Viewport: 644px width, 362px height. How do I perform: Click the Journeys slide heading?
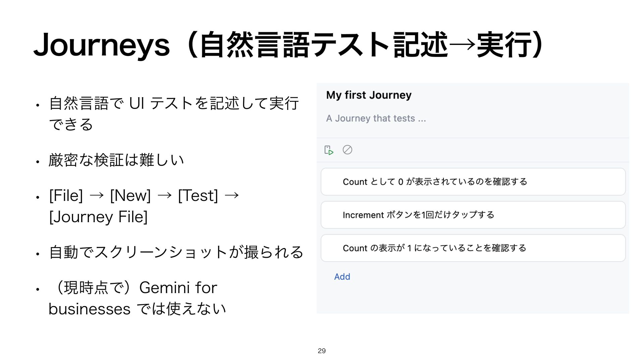(289, 45)
